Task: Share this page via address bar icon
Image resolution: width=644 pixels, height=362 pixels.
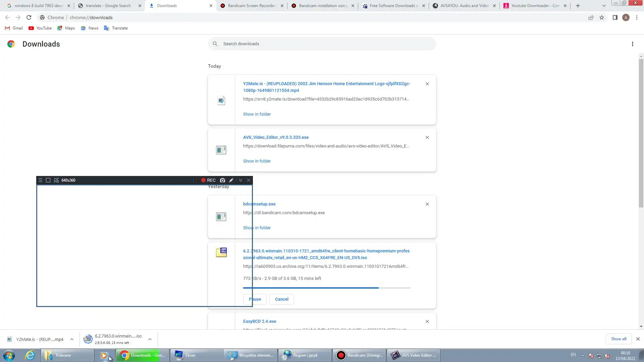Action: pos(591,17)
